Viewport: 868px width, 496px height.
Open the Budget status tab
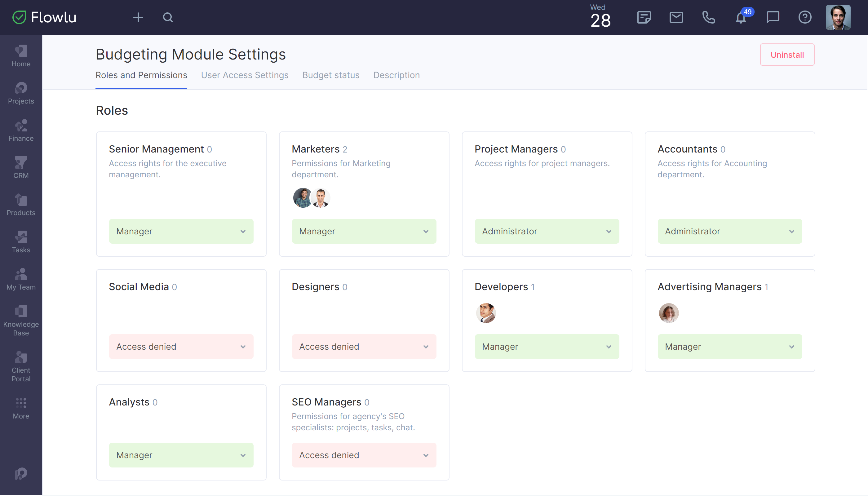(330, 75)
